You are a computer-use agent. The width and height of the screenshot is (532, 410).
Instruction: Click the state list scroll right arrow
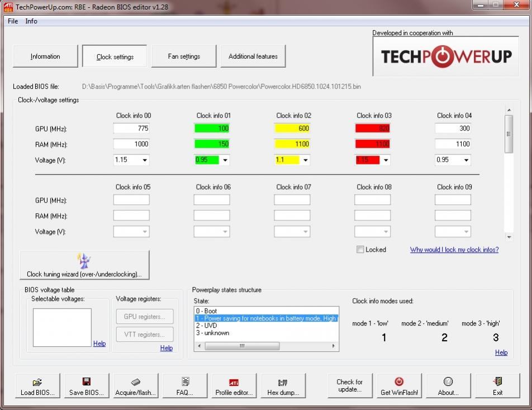point(334,346)
